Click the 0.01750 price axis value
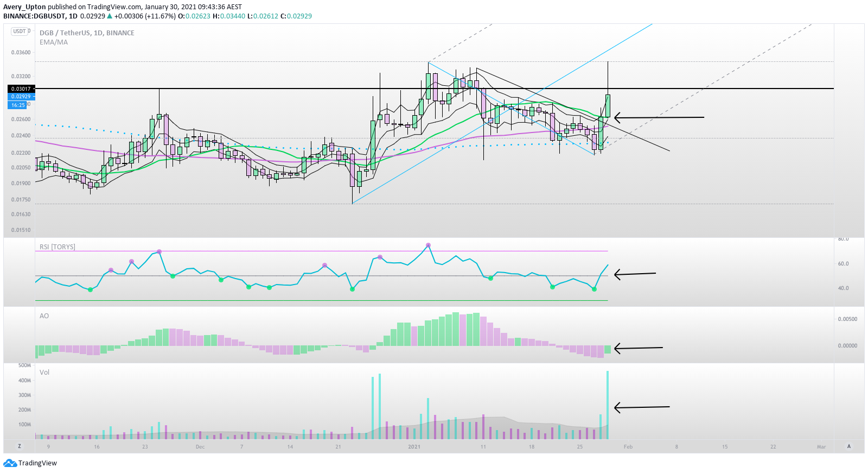The height and width of the screenshot is (473, 868). 21,200
